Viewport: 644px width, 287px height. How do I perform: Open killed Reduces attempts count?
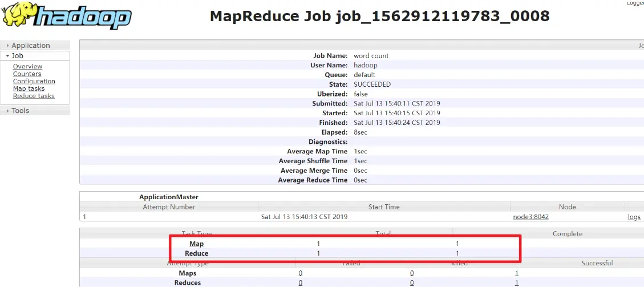pyautogui.click(x=412, y=283)
